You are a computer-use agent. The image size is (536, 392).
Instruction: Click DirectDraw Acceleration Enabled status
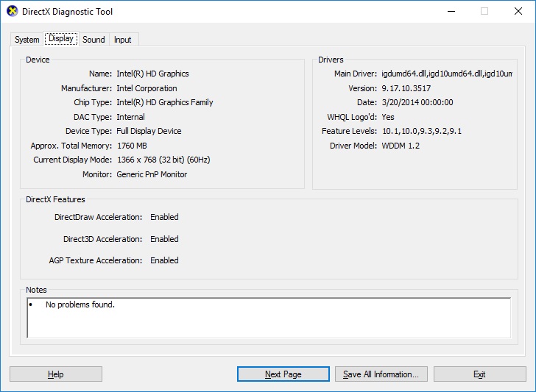(164, 217)
